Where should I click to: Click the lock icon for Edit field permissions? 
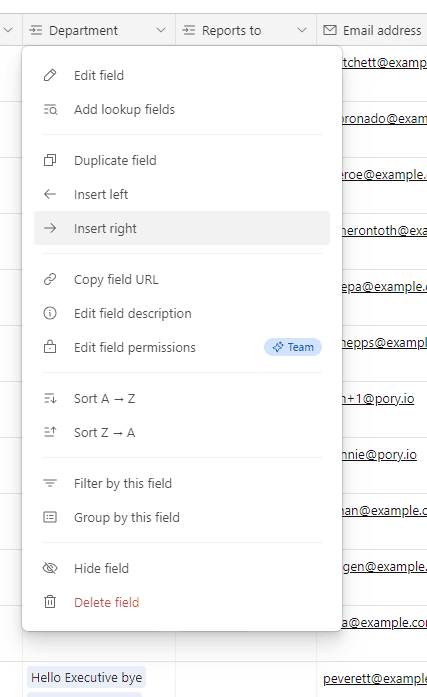pyautogui.click(x=50, y=347)
